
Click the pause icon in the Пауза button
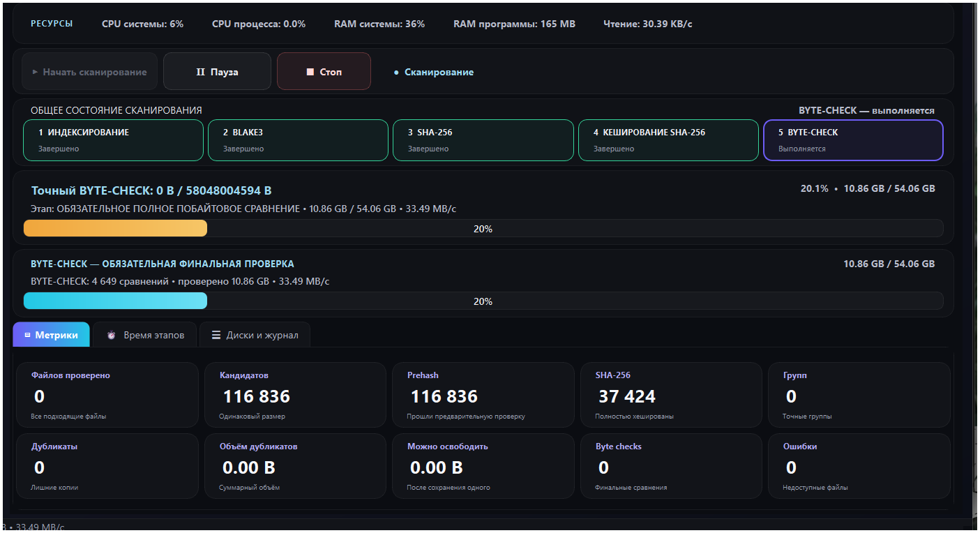pos(200,73)
